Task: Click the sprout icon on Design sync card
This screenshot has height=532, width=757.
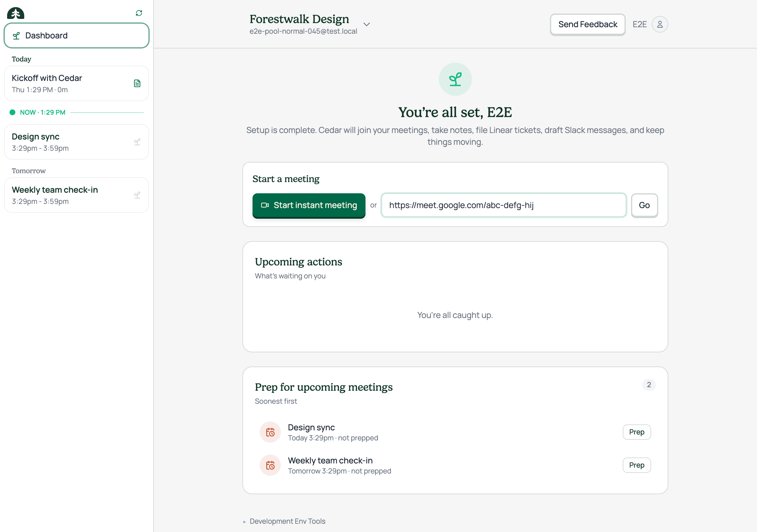Action: (137, 142)
